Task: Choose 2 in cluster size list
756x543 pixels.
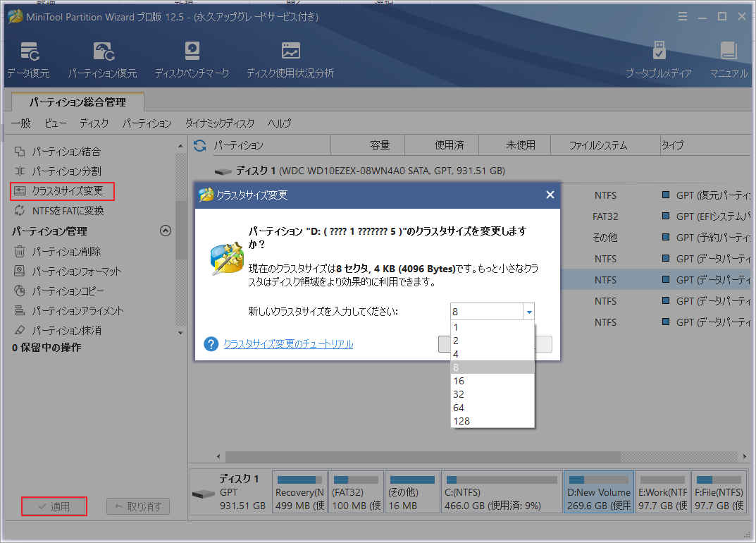Action: tap(492, 341)
